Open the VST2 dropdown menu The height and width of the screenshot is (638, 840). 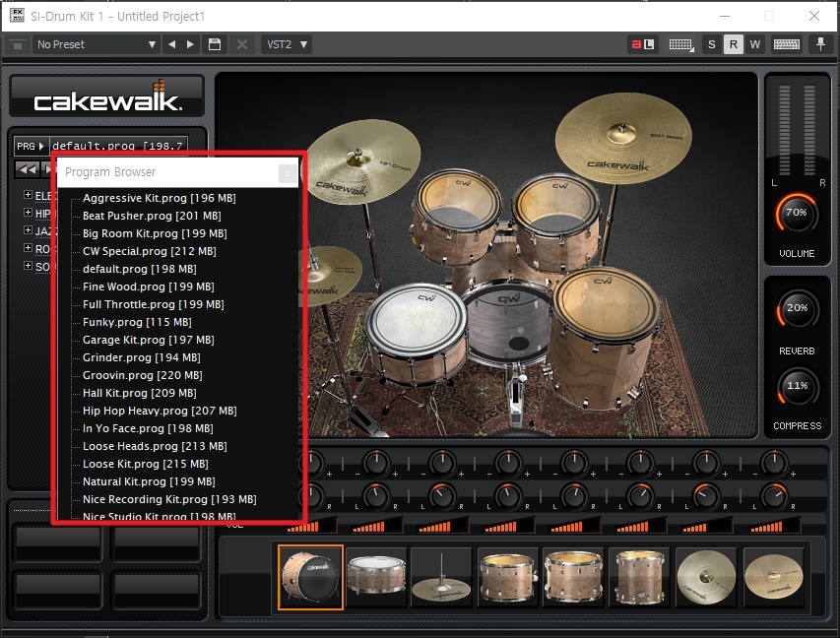(x=287, y=44)
